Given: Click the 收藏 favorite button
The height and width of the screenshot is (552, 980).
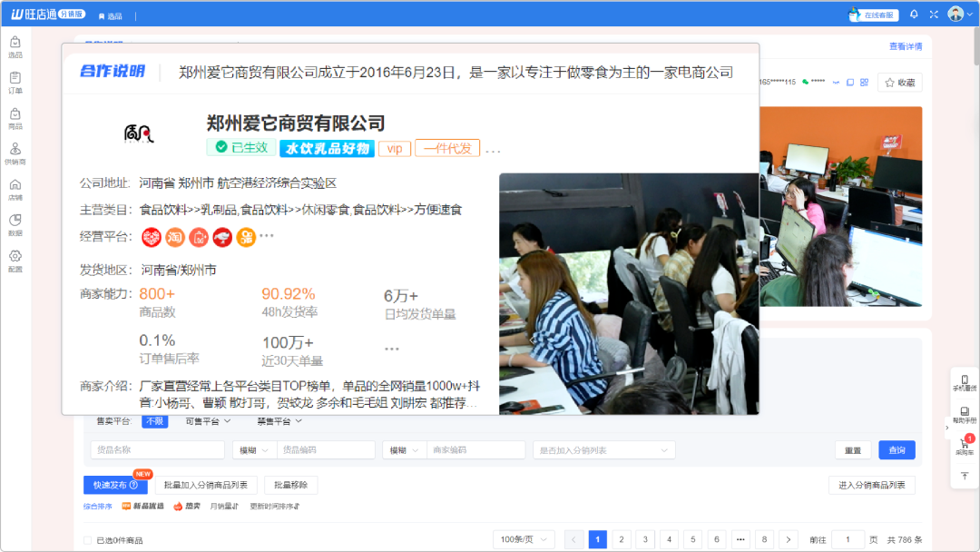Looking at the screenshot, I should click(900, 83).
